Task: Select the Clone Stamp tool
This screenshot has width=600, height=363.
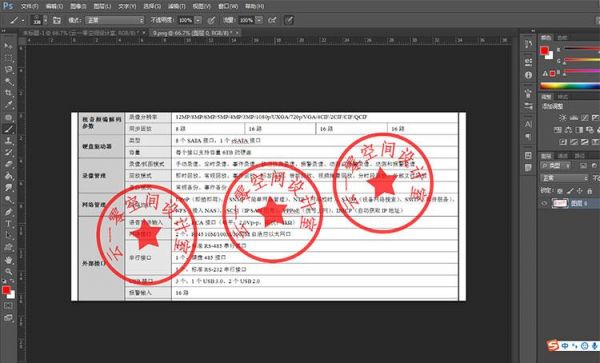Action: tap(8, 141)
